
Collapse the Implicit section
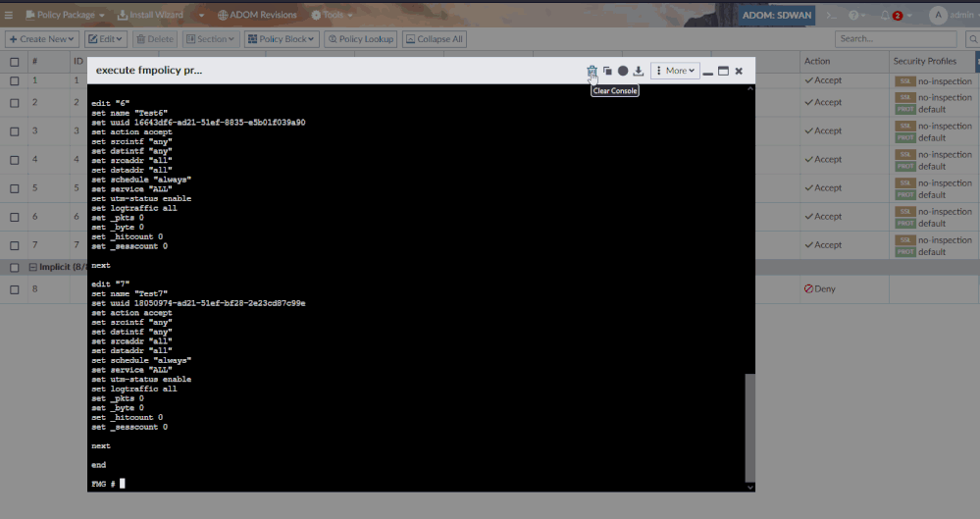click(33, 267)
